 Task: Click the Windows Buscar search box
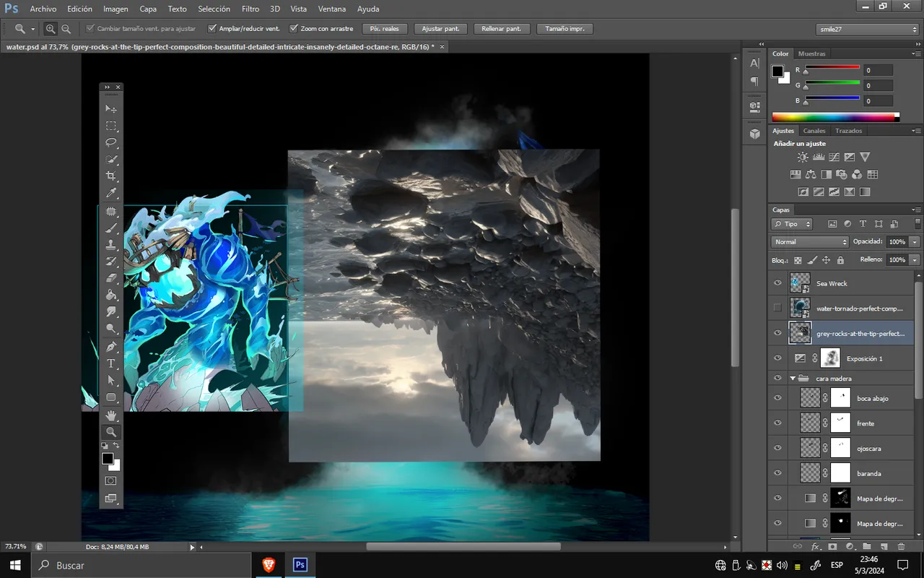(x=141, y=565)
